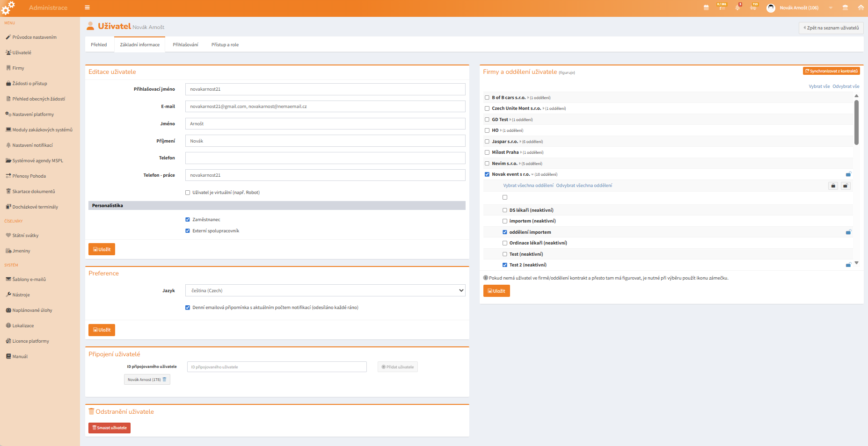Screen dimensions: 868x446
Task: Click the red Smazat uživatele button
Action: (x=109, y=428)
